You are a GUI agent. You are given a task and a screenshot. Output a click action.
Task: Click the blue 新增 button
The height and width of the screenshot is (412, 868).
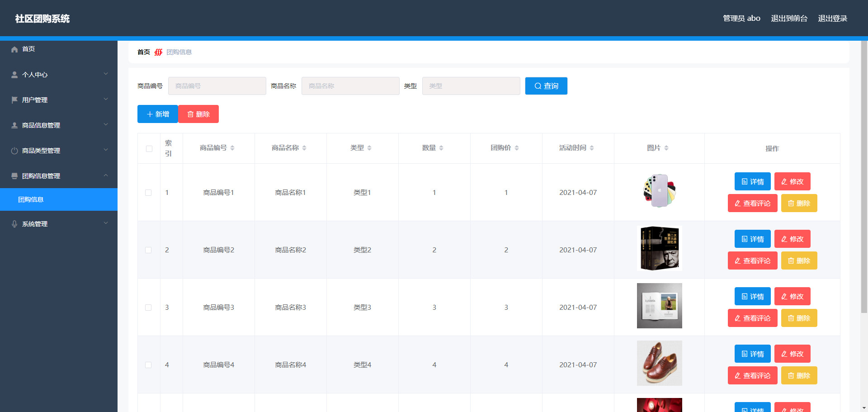(158, 114)
